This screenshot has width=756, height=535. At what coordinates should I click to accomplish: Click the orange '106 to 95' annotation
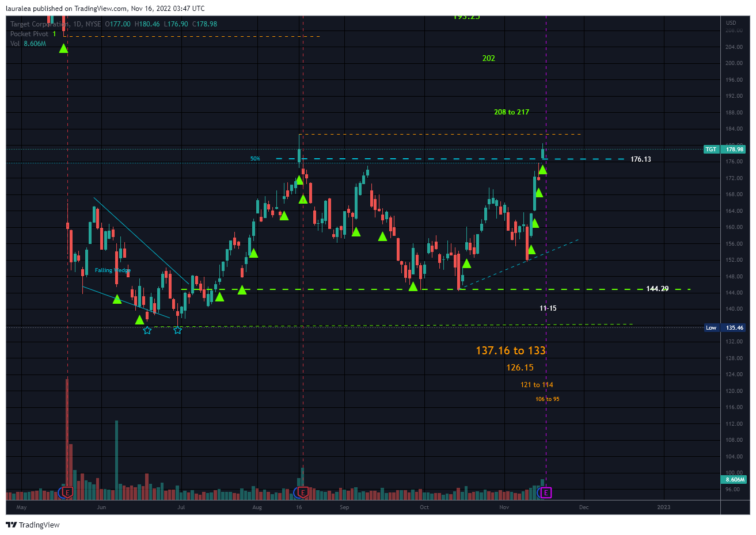[x=548, y=399]
